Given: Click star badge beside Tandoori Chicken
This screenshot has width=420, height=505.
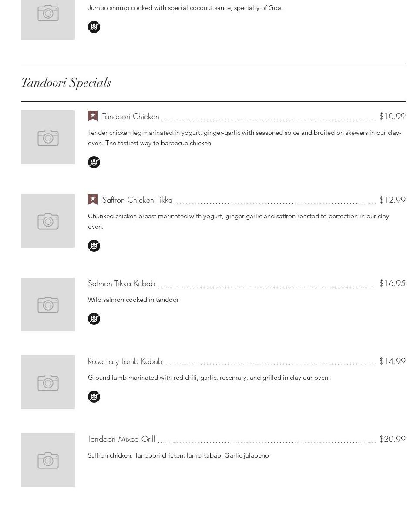Looking at the screenshot, I should pos(93,116).
